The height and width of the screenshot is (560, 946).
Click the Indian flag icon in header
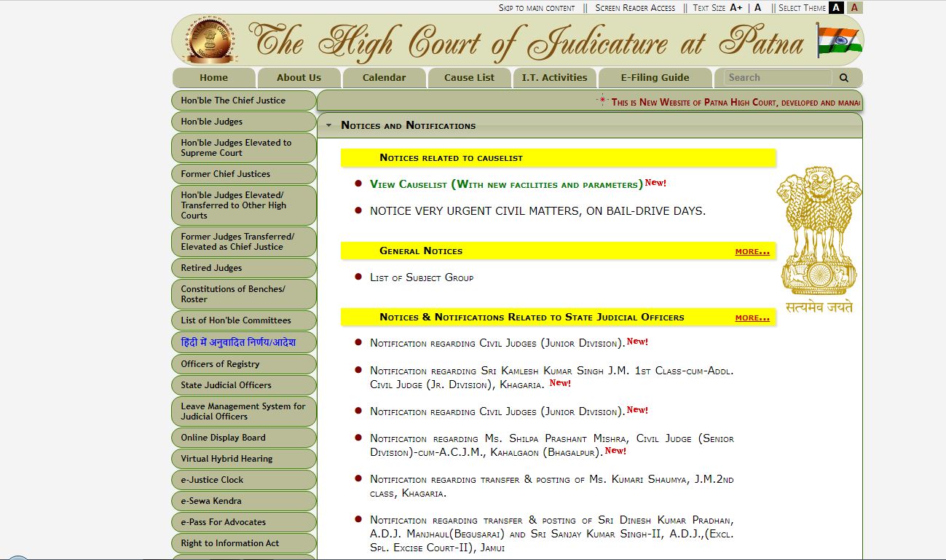(x=839, y=40)
